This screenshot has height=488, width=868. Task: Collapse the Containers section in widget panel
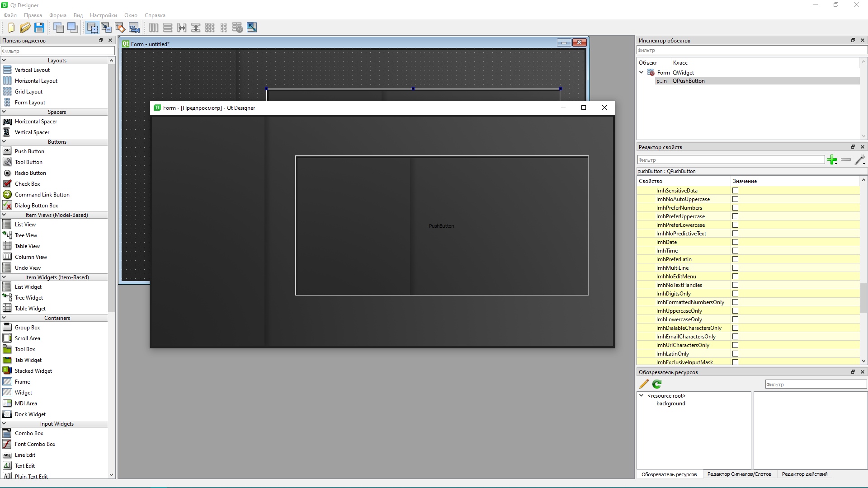coord(5,318)
